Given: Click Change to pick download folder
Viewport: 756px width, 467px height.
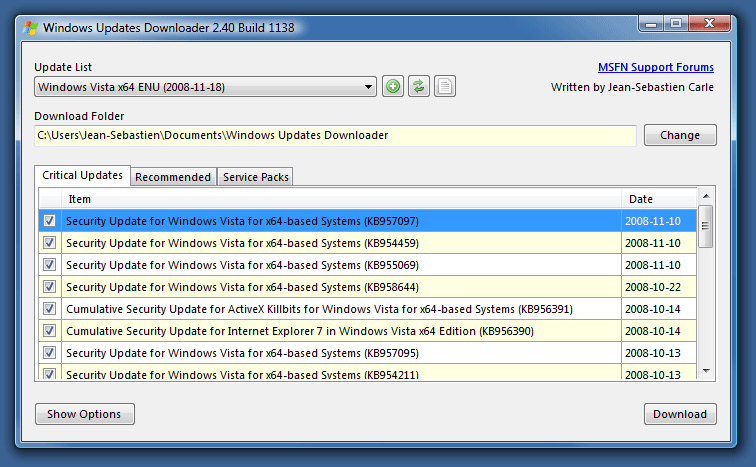Looking at the screenshot, I should tap(680, 135).
